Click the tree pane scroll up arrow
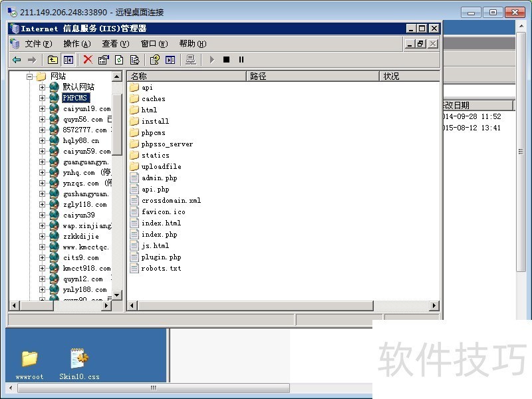 click(x=117, y=76)
